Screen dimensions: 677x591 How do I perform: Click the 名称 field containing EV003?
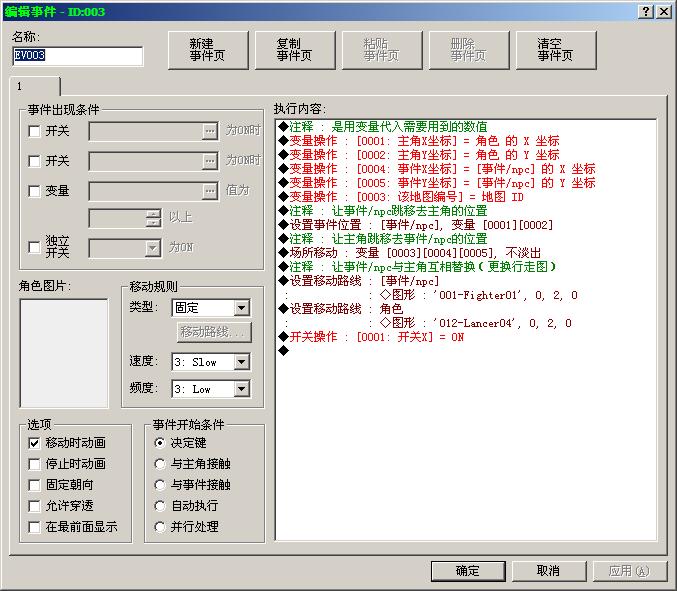point(78,56)
